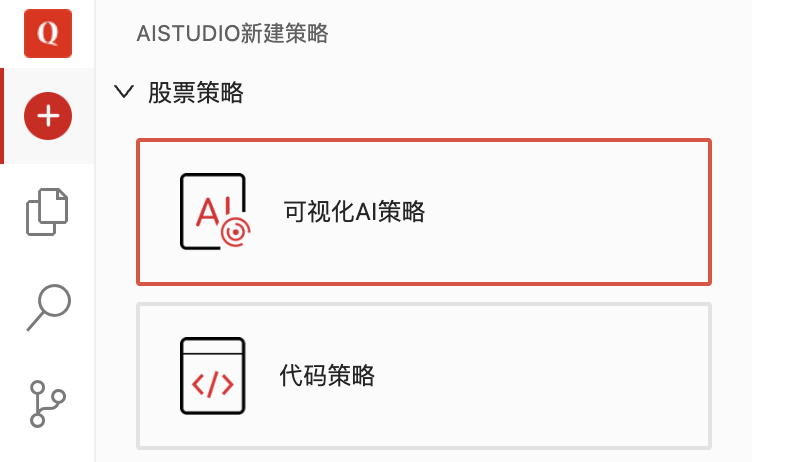This screenshot has height=462, width=786.
Task: Click the magnifier handle of search icon
Action: (36, 321)
